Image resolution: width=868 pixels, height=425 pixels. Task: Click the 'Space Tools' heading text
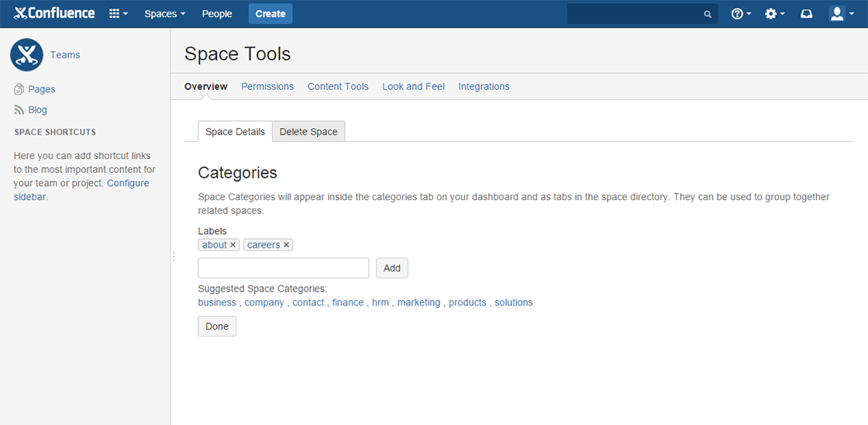237,54
